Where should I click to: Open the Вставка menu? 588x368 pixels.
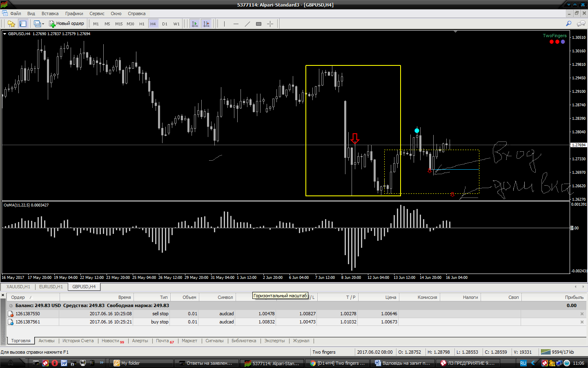point(50,13)
